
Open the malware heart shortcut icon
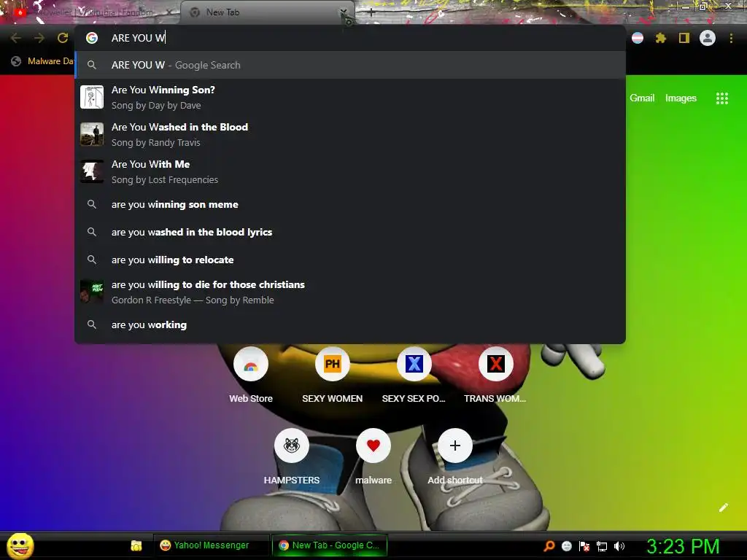point(373,446)
